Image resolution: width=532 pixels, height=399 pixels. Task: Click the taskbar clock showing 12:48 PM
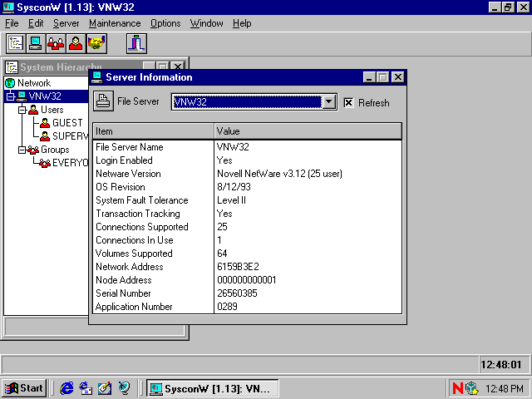coord(505,388)
